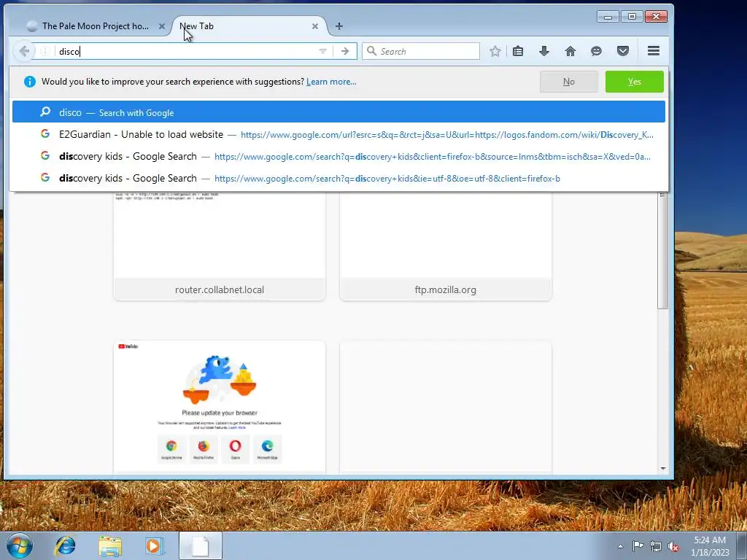This screenshot has height=560, width=747.
Task: Click the vertical scrollbar thumb
Action: tap(662, 252)
